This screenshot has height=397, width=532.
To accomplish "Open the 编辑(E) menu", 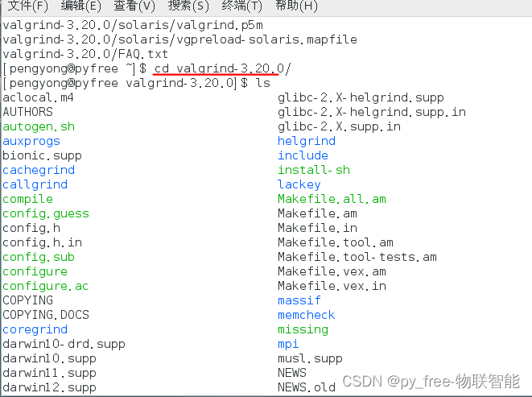I will pyautogui.click(x=81, y=6).
